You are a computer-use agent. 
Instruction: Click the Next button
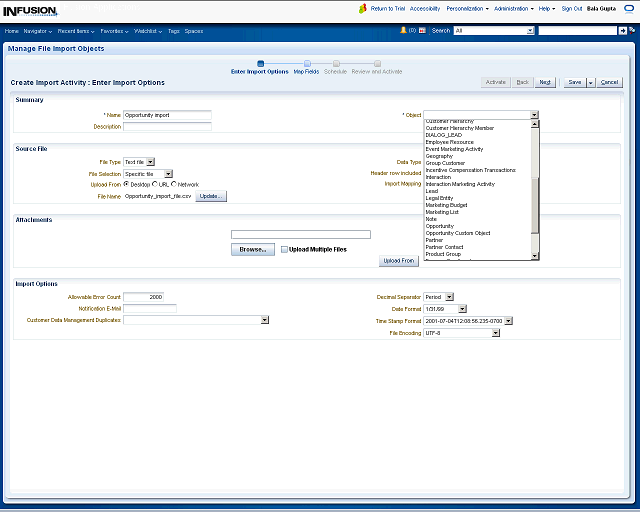pyautogui.click(x=545, y=82)
